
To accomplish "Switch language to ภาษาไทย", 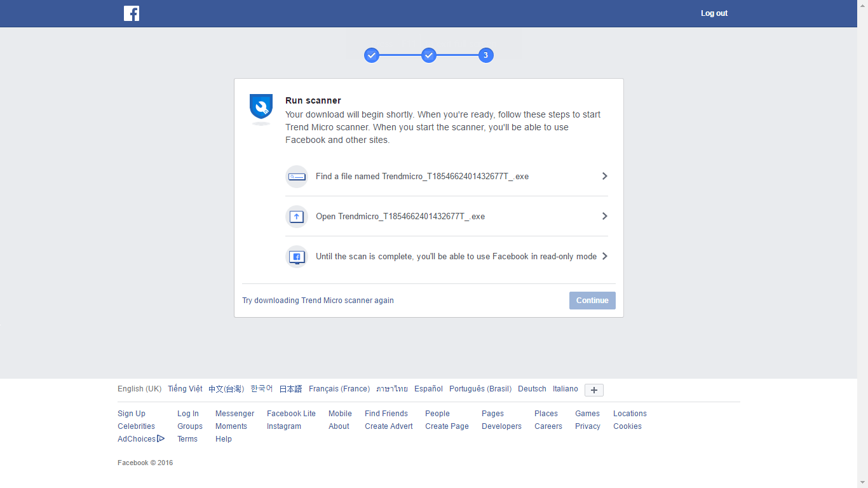I will point(392,389).
